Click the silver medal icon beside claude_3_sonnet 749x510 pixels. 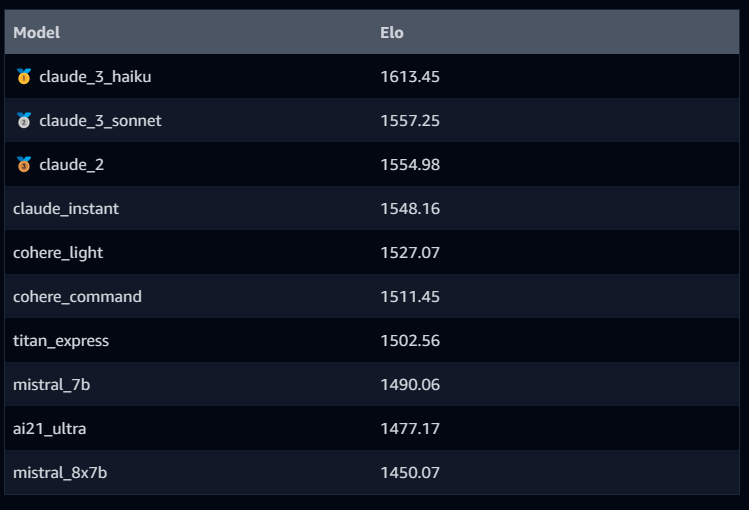pos(24,120)
